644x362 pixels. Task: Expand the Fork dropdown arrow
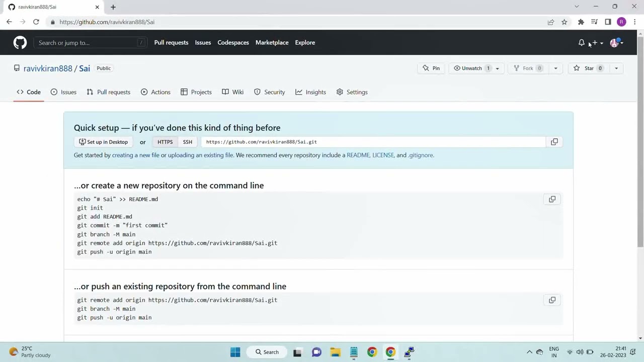point(555,68)
